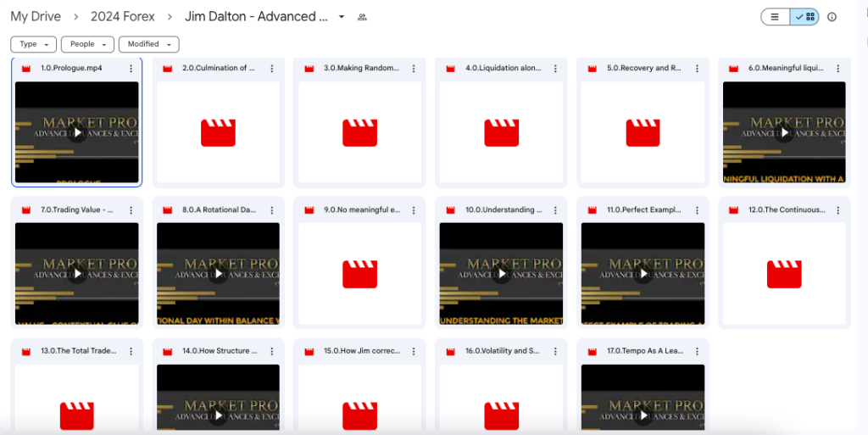Open More actions for 9.0.No meaningful file
Viewport: 868px width, 435px height.
pos(414,210)
